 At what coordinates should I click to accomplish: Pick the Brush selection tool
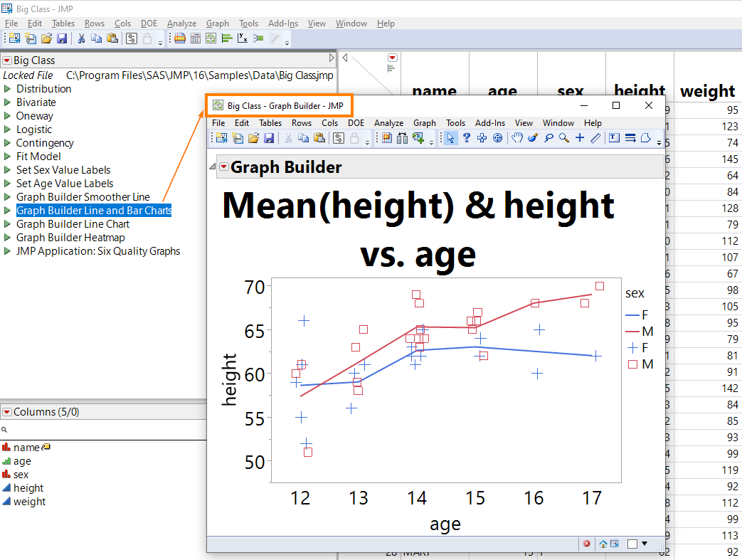click(x=533, y=138)
